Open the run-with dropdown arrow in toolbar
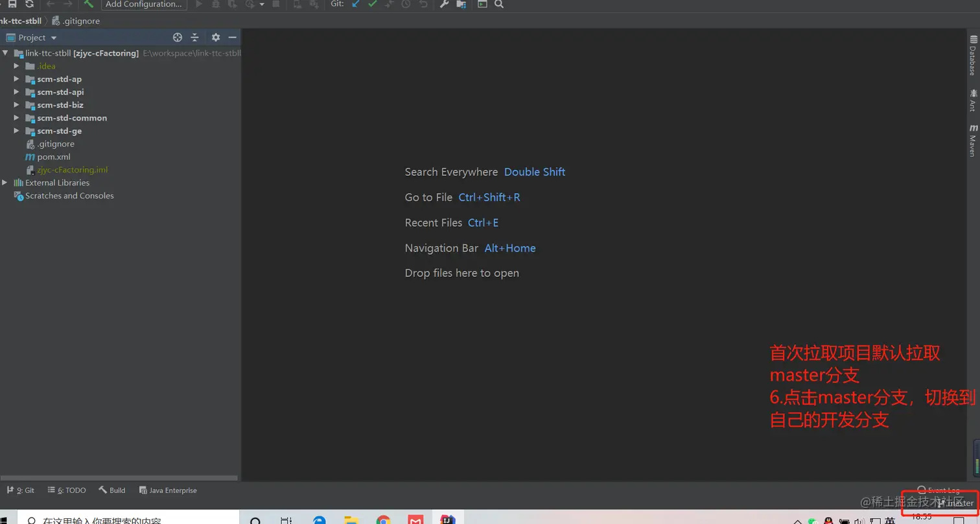 click(262, 4)
